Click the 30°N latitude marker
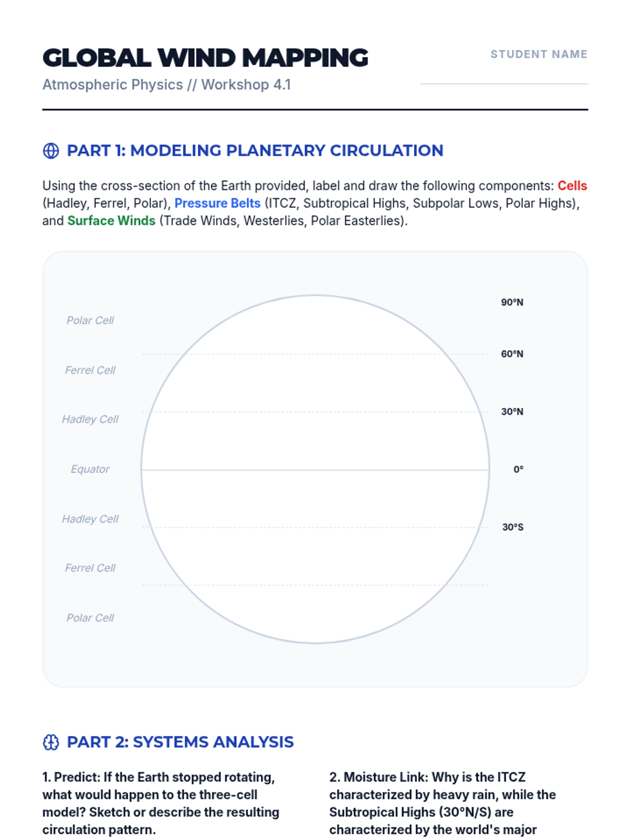Viewport: 630px width, 840px height. coord(512,412)
